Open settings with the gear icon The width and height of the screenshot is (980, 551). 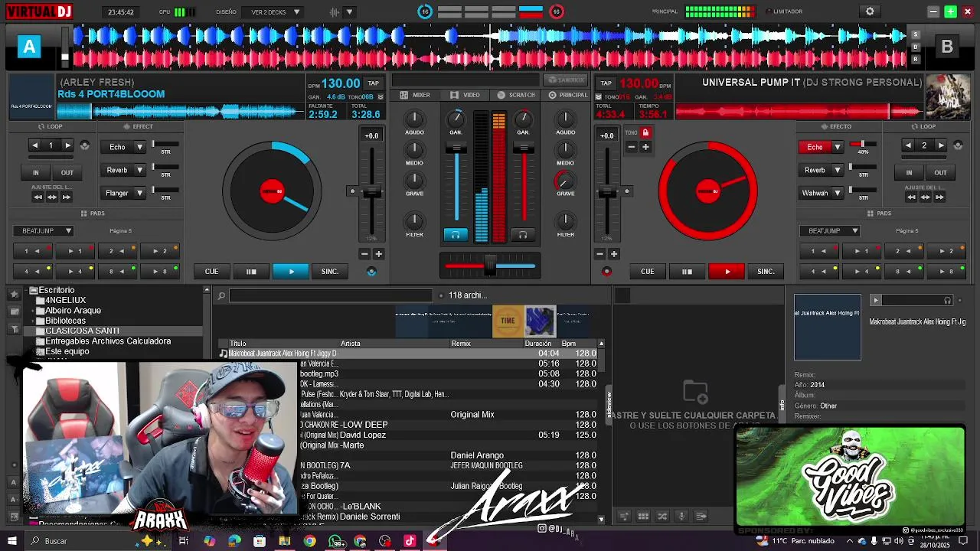[x=870, y=11]
